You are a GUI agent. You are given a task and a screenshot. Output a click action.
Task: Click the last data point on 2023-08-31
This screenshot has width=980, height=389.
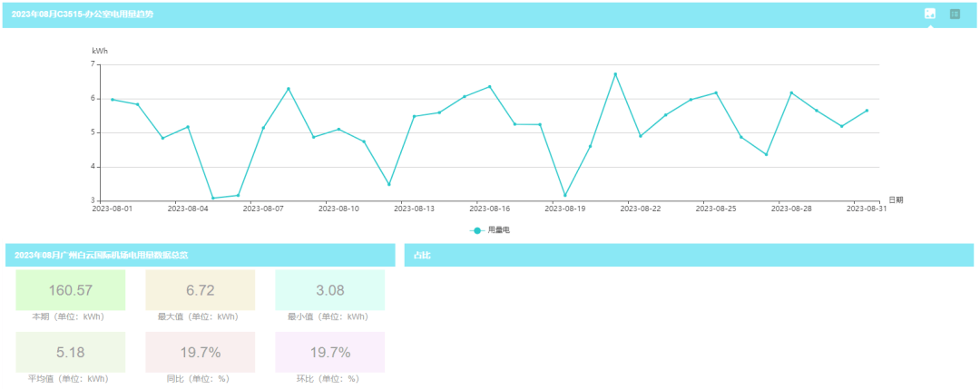(x=867, y=111)
